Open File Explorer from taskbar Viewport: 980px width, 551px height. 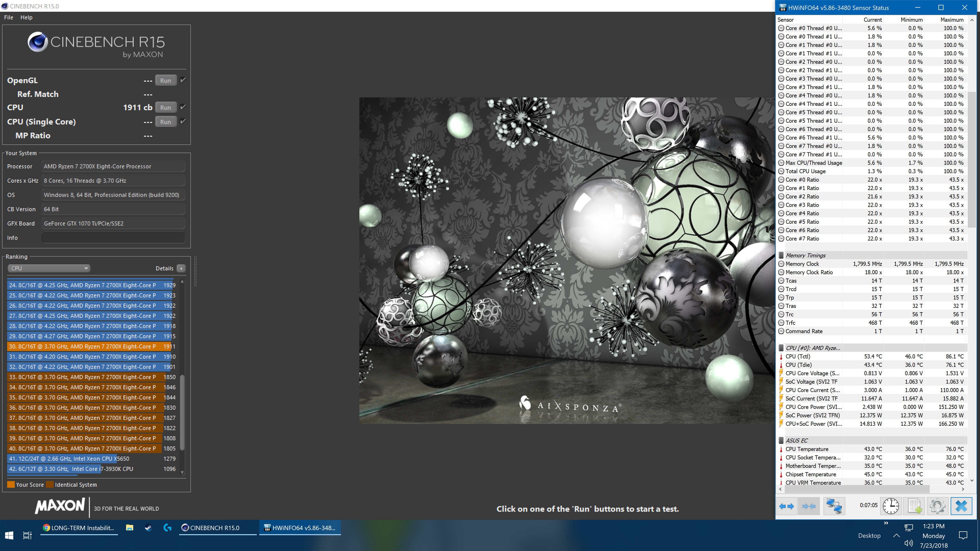click(x=130, y=528)
